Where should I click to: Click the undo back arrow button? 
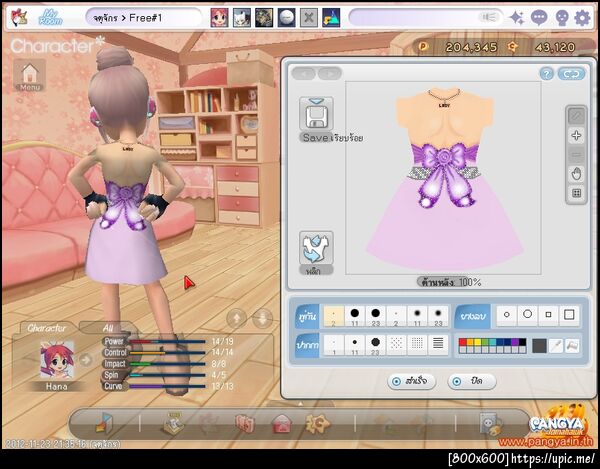coord(304,73)
